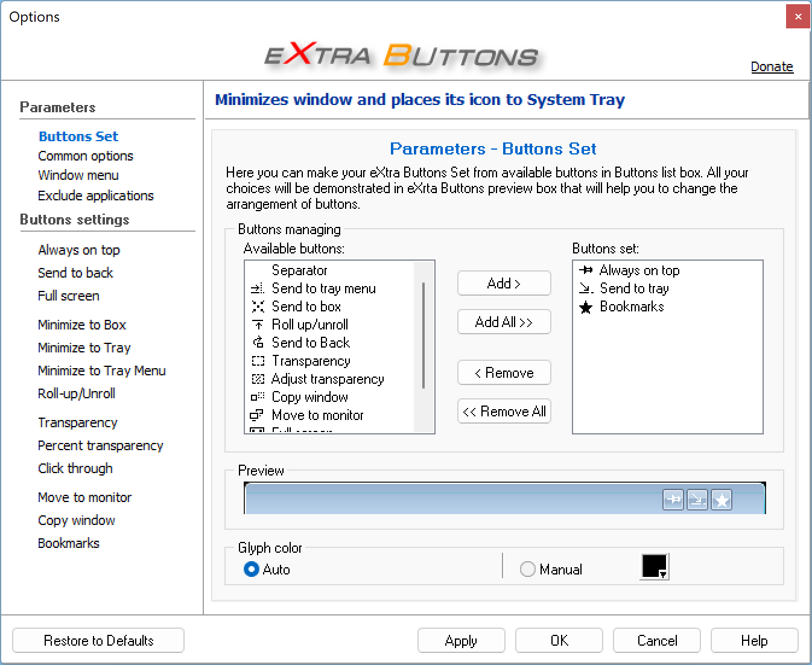Click the Always on top pin icon in Buttons set
This screenshot has height=665, width=812.
[x=585, y=270]
